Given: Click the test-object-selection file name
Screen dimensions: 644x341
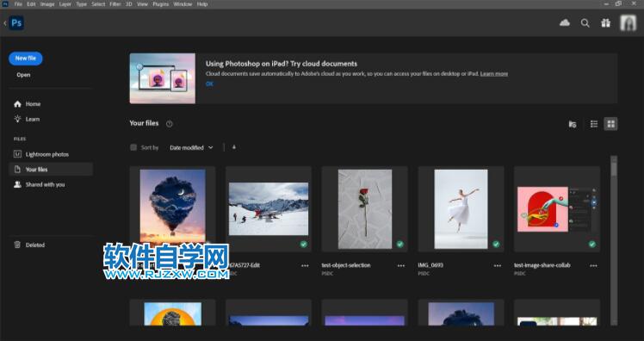Looking at the screenshot, I should pyautogui.click(x=346, y=265).
